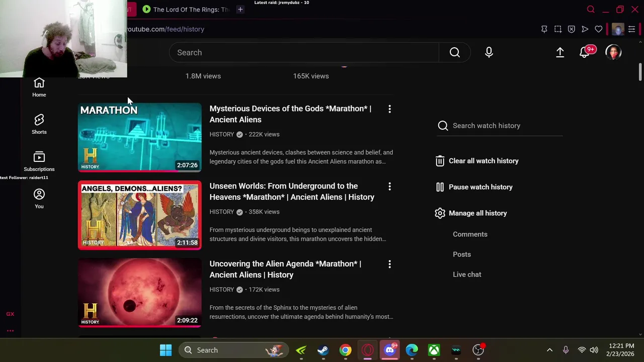This screenshot has width=644, height=362.
Task: Play the red planet thumbnail video
Action: tap(139, 293)
